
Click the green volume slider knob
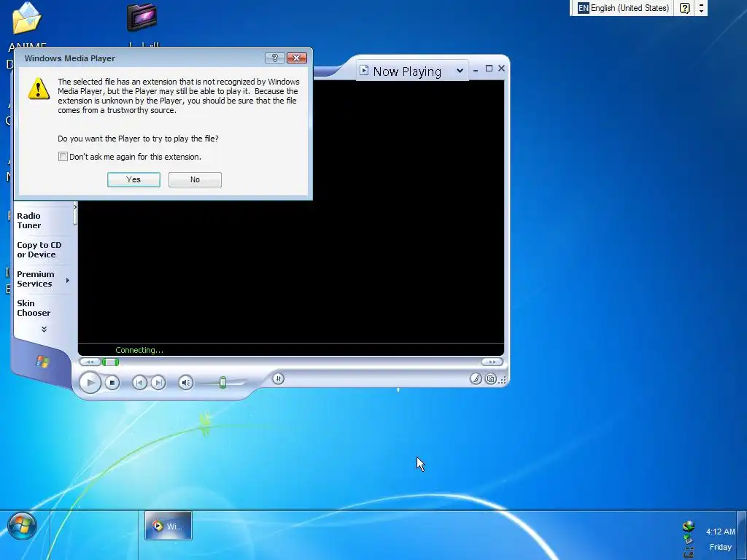222,382
